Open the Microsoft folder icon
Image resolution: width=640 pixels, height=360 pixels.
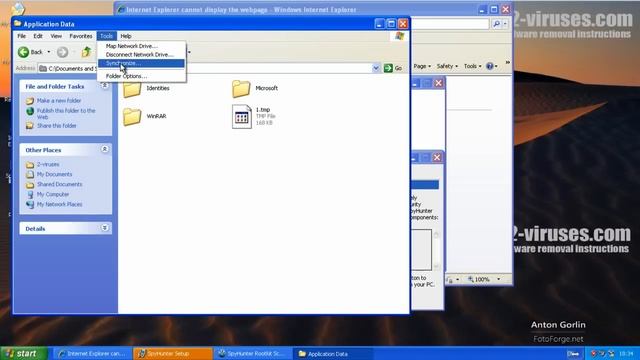pyautogui.click(x=241, y=89)
